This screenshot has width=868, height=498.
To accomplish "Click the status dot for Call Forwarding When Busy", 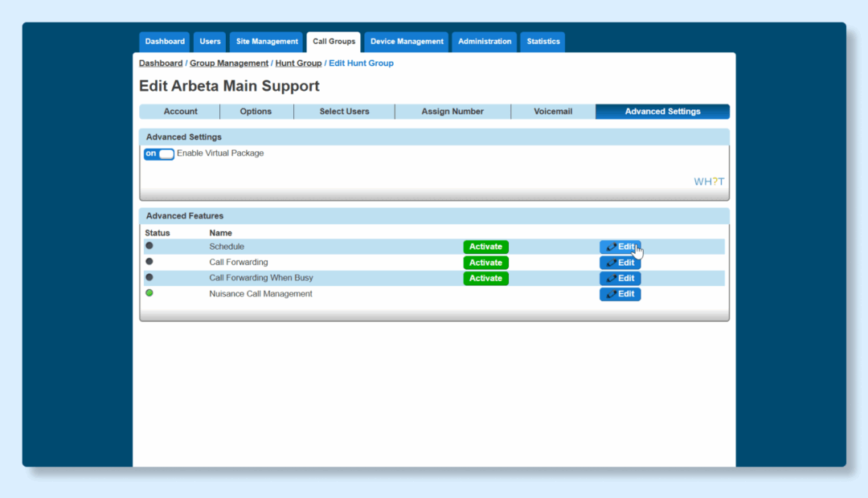I will 149,277.
